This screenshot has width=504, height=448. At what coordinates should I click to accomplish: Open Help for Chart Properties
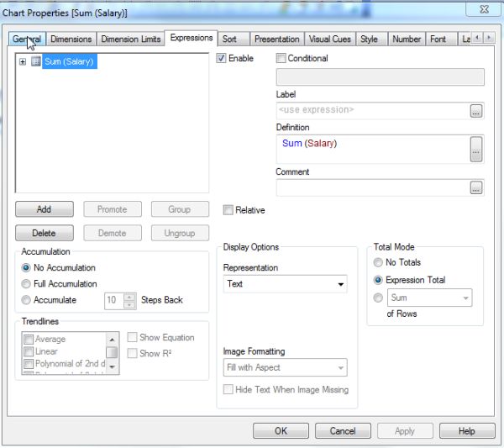point(467,431)
